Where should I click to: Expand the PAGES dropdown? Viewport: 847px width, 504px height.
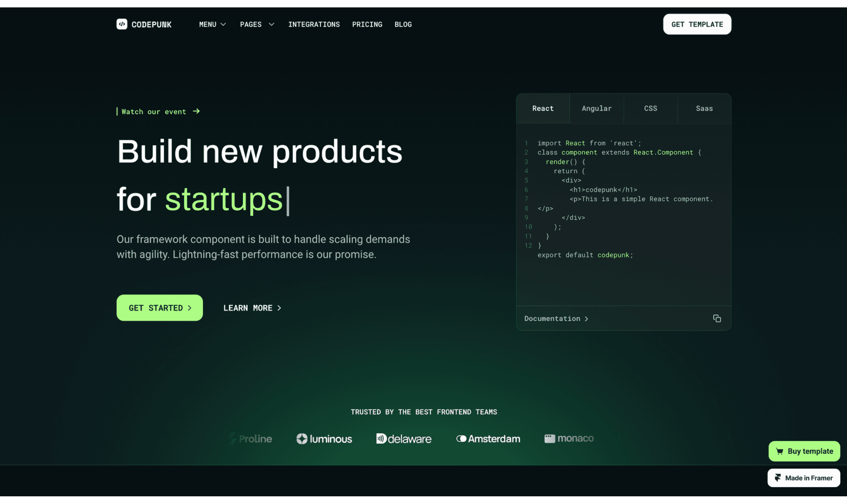click(257, 25)
